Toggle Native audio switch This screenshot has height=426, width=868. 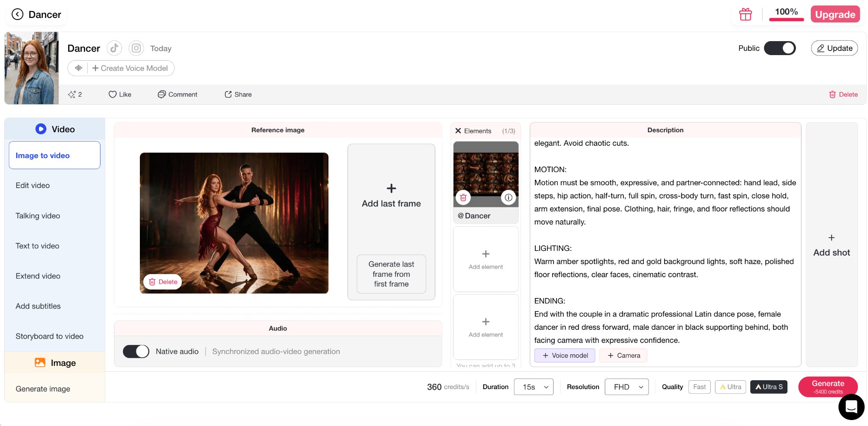coord(136,351)
